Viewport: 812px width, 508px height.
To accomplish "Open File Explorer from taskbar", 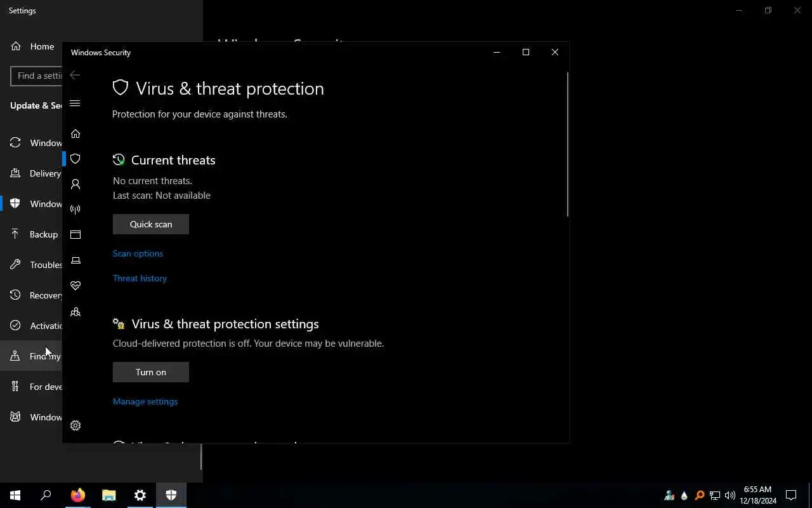I will tap(108, 495).
